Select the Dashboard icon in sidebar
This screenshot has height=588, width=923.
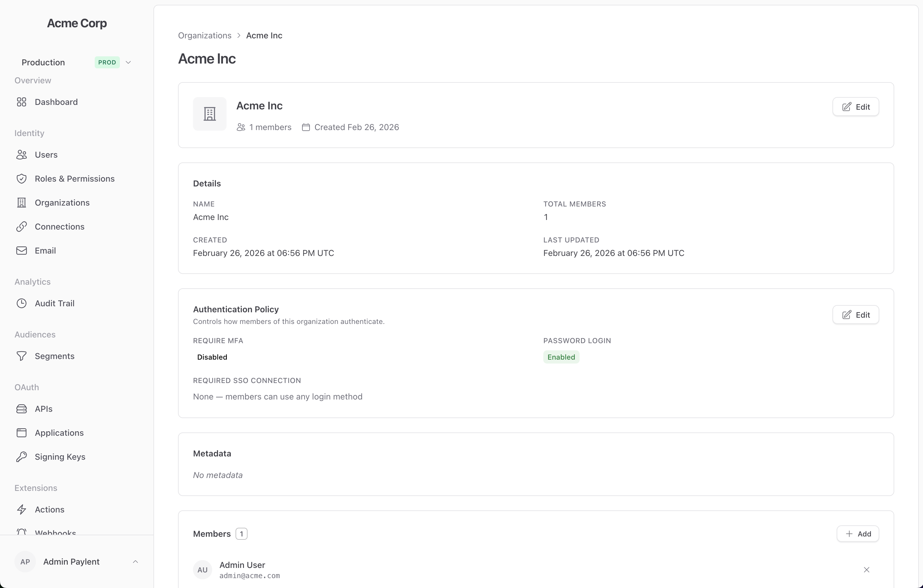click(22, 102)
